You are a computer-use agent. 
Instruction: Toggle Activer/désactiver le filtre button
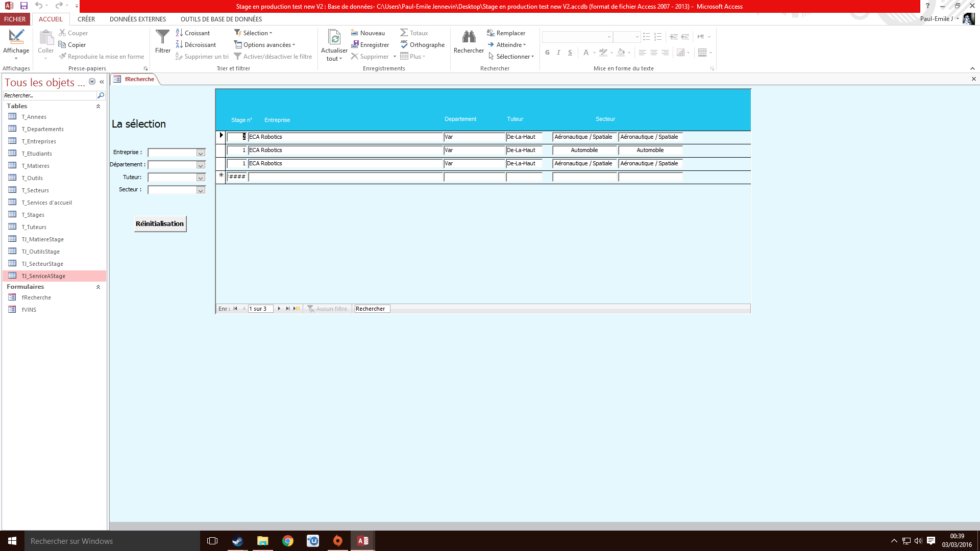click(273, 57)
